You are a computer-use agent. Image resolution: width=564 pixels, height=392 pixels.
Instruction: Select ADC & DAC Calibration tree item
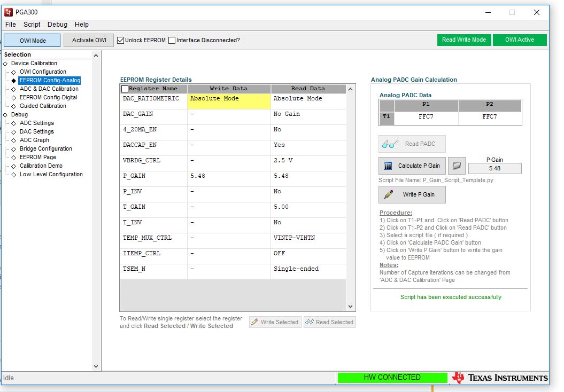pyautogui.click(x=49, y=89)
